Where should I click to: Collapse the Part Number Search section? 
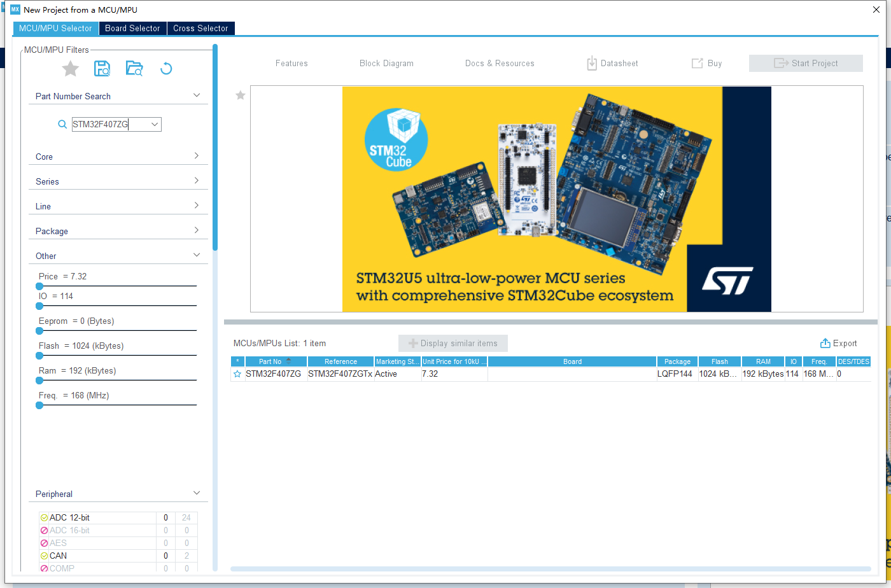pyautogui.click(x=197, y=95)
